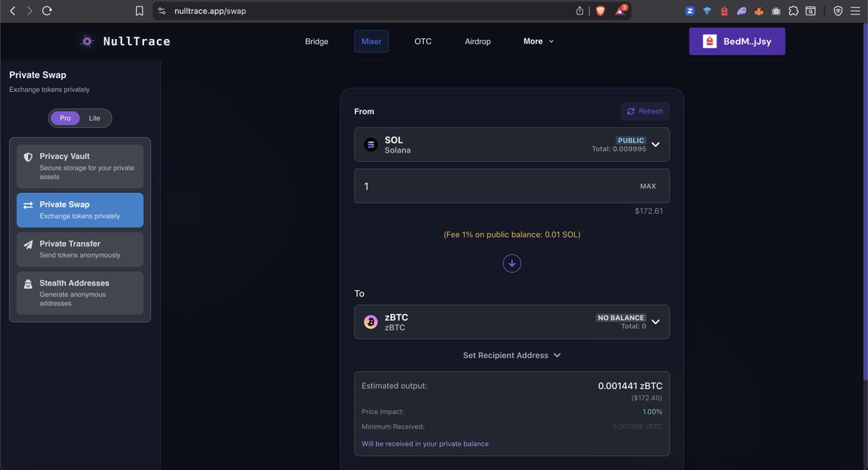Image resolution: width=868 pixels, height=470 pixels.
Task: Reverse swap direction with the down-arrow circle
Action: (512, 263)
